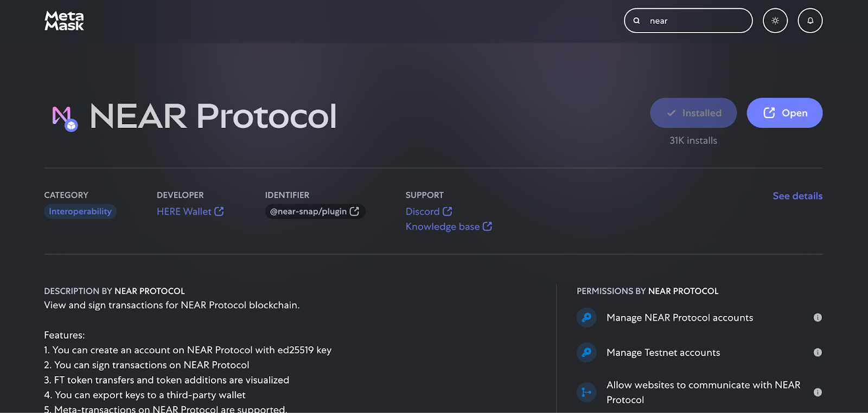Viewport: 868px width, 413px height.
Task: Open the notifications bell icon
Action: [810, 21]
